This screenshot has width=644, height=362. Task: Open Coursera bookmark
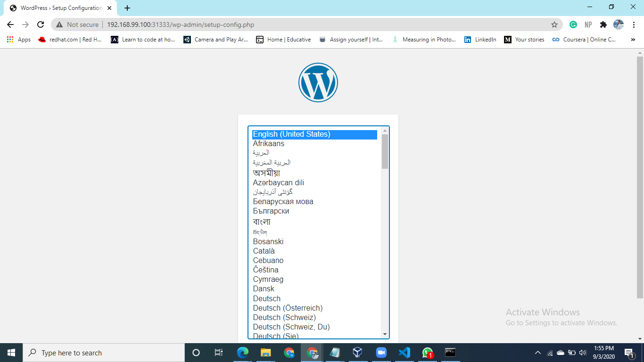(x=584, y=40)
